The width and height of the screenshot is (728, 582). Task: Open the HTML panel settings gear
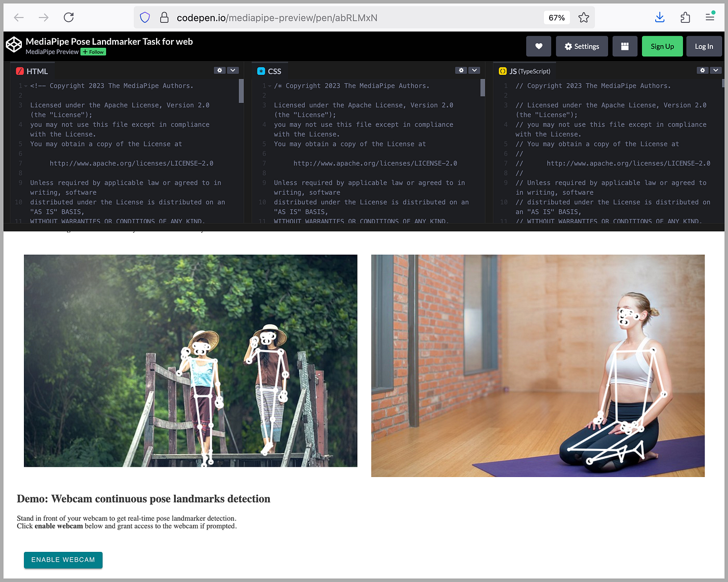(x=219, y=70)
